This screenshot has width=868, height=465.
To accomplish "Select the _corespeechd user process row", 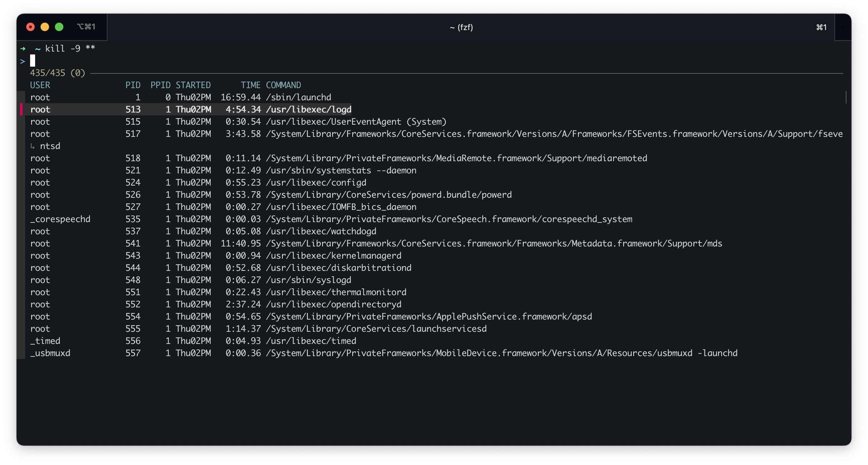I will 60,219.
